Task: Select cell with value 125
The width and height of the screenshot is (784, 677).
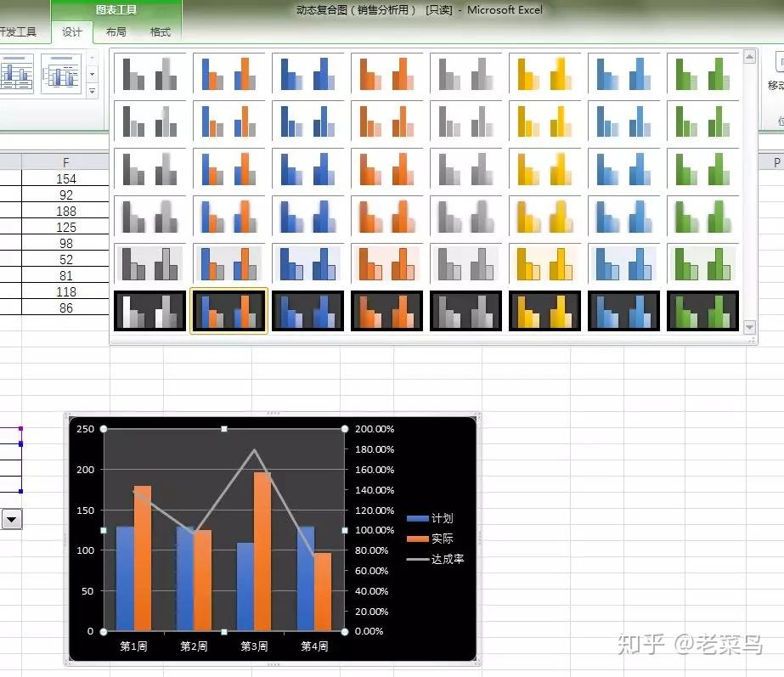Action: (65, 227)
